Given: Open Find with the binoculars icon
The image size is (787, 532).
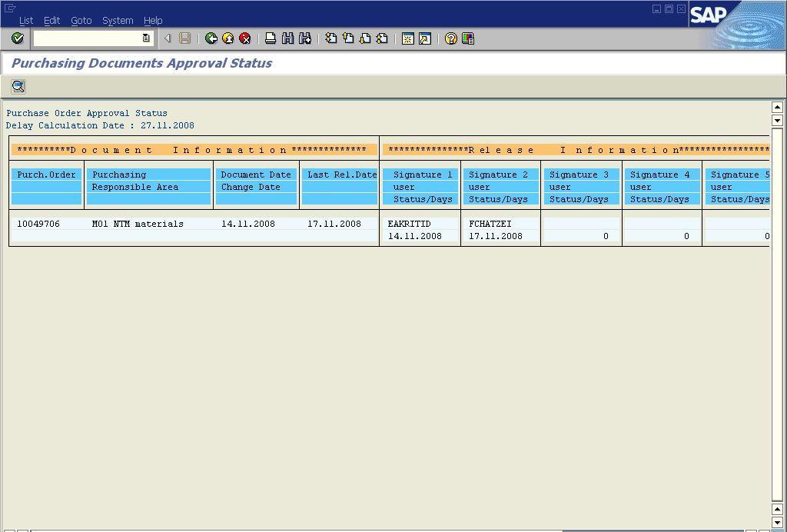Looking at the screenshot, I should pyautogui.click(x=287, y=38).
